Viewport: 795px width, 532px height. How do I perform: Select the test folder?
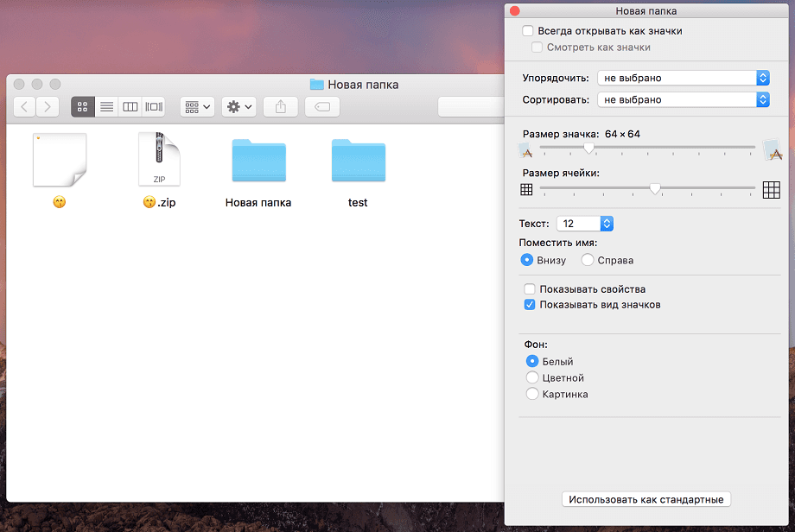tap(358, 164)
